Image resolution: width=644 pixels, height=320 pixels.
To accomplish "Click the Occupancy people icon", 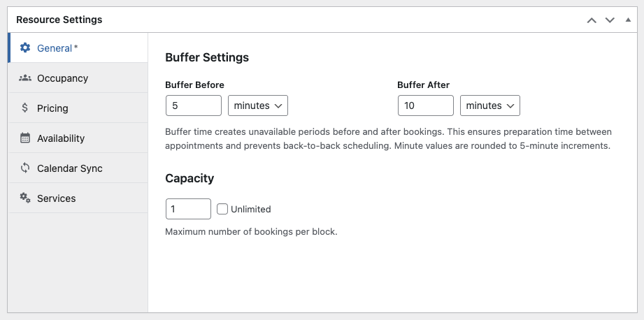I will 25,78.
